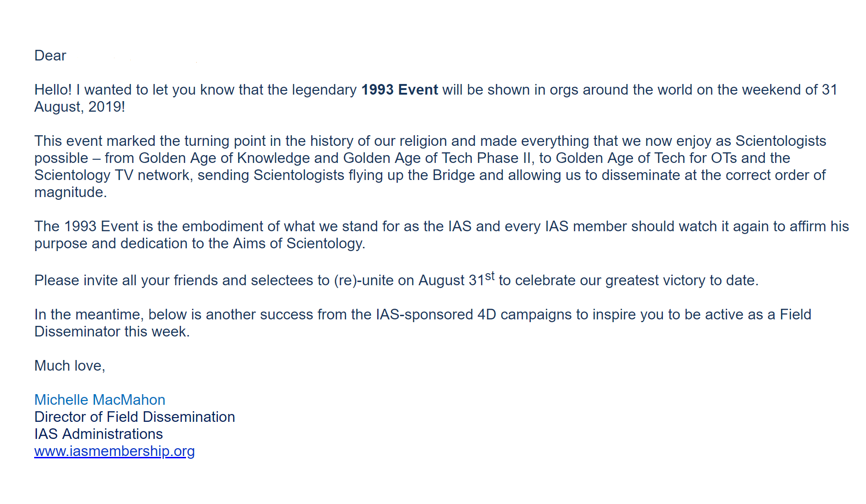Click the "Dear" salutation
The height and width of the screenshot is (504, 866).
tap(50, 55)
